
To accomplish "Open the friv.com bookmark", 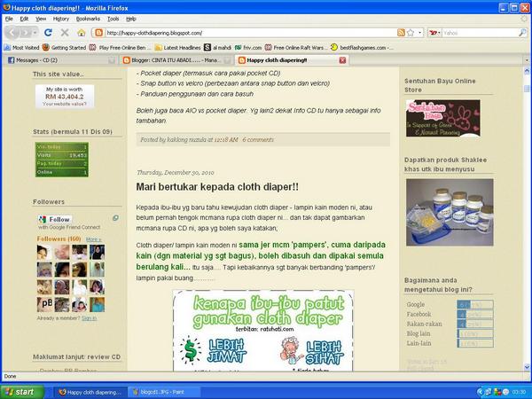I will (248, 48).
